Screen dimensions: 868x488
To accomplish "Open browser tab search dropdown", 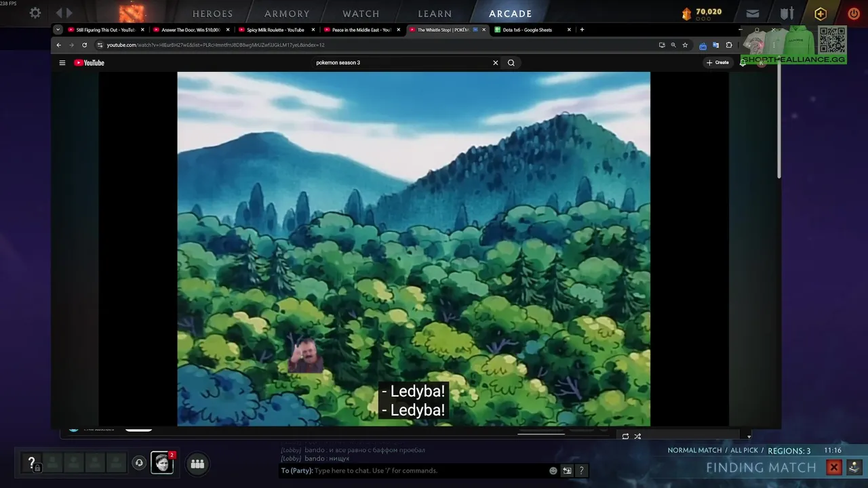I will 58,30.
